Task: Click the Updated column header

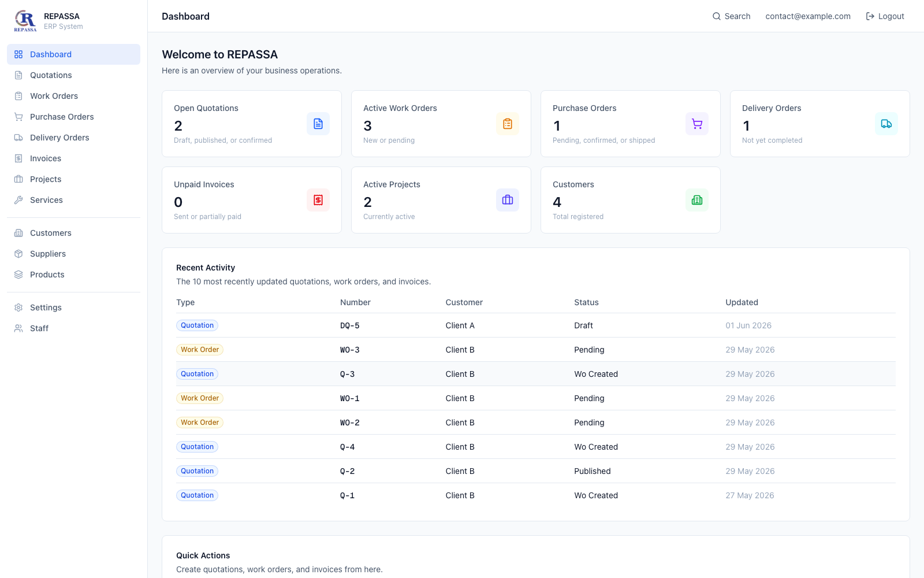Action: click(742, 302)
